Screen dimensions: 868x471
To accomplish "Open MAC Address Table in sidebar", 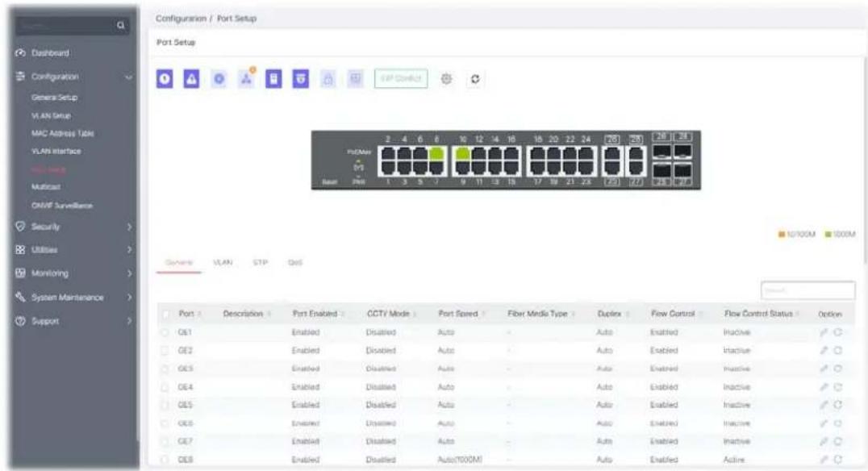I will 63,133.
